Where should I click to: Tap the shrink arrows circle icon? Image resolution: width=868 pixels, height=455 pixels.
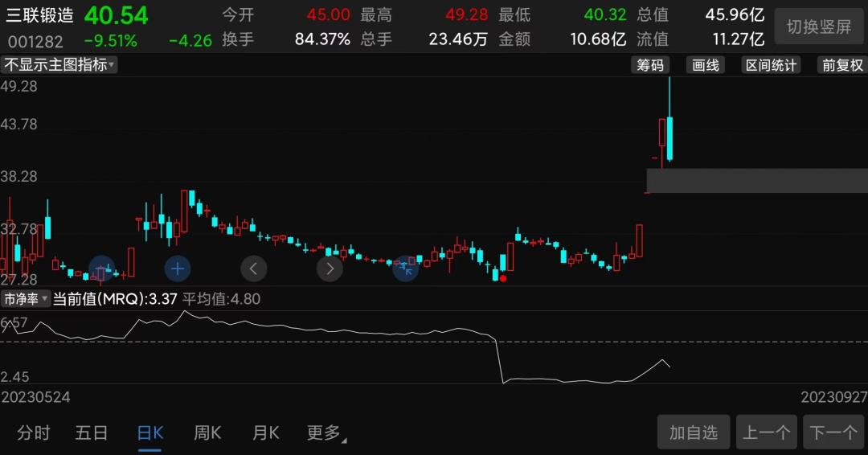[x=405, y=269]
